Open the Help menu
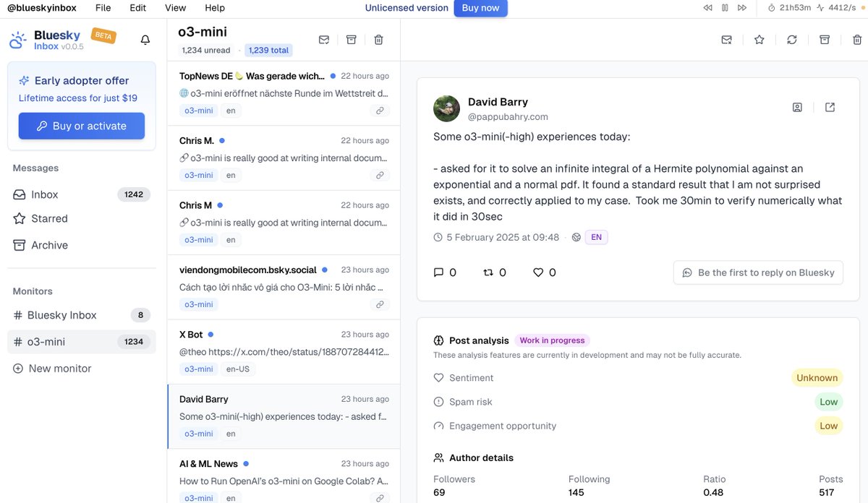Screen dimensions: 868x503 215,8
